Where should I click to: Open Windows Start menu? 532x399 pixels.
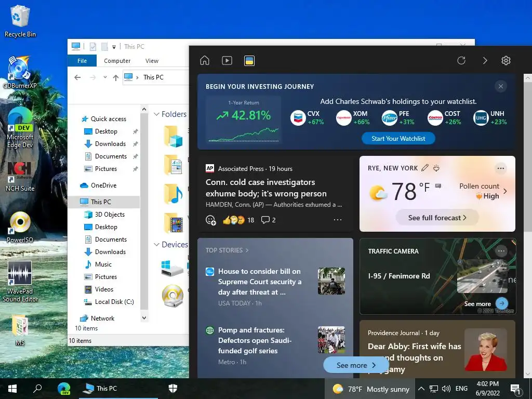(x=12, y=389)
